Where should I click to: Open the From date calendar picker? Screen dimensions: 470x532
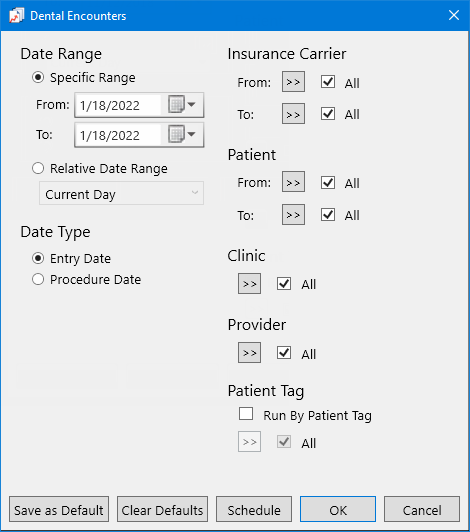coord(182,104)
